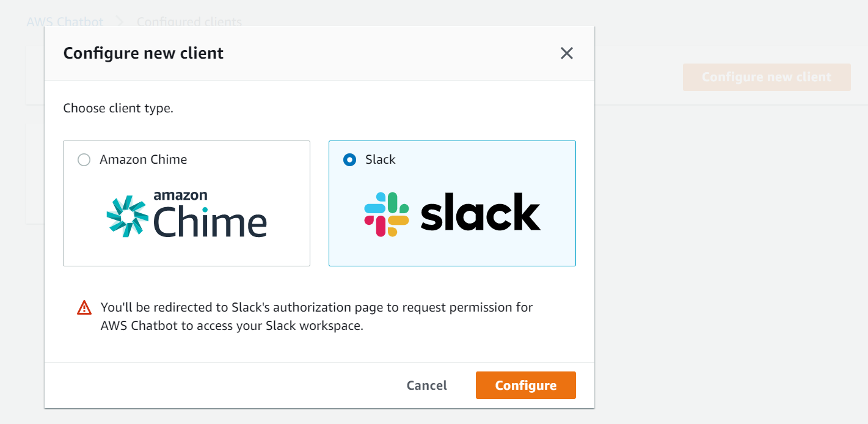Click the multicolored Slack hashtag logo icon
Viewport: 868px width, 424px height.
point(387,214)
